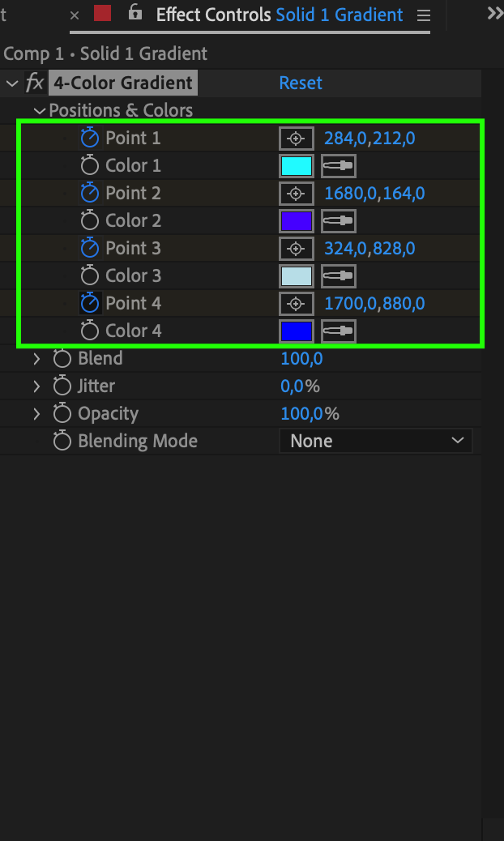504x841 pixels.
Task: Click the Color 4 eyedropper icon
Action: (338, 331)
